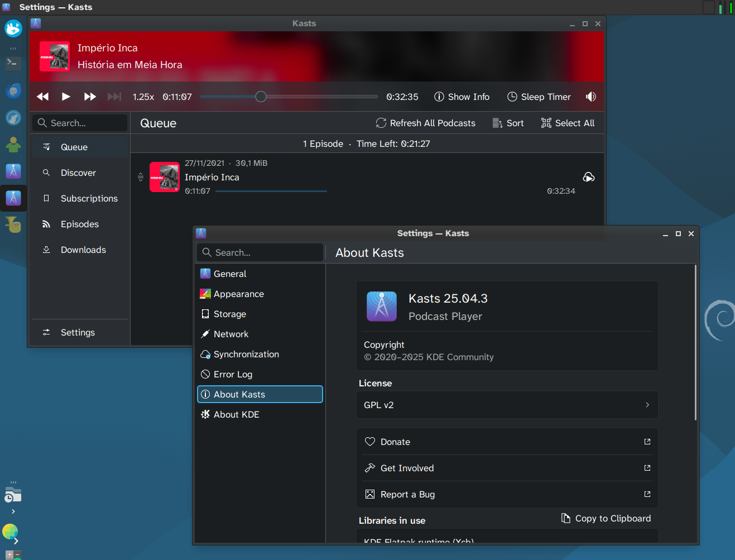Click the volume speaker icon
The width and height of the screenshot is (735, 560).
(x=591, y=97)
